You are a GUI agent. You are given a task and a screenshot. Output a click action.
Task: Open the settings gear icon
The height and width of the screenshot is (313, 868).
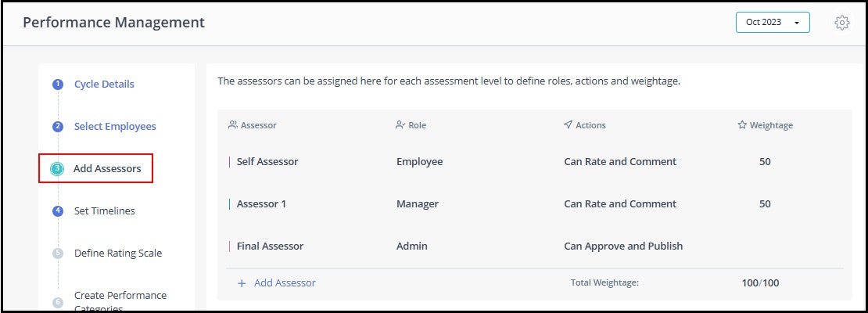pyautogui.click(x=841, y=23)
